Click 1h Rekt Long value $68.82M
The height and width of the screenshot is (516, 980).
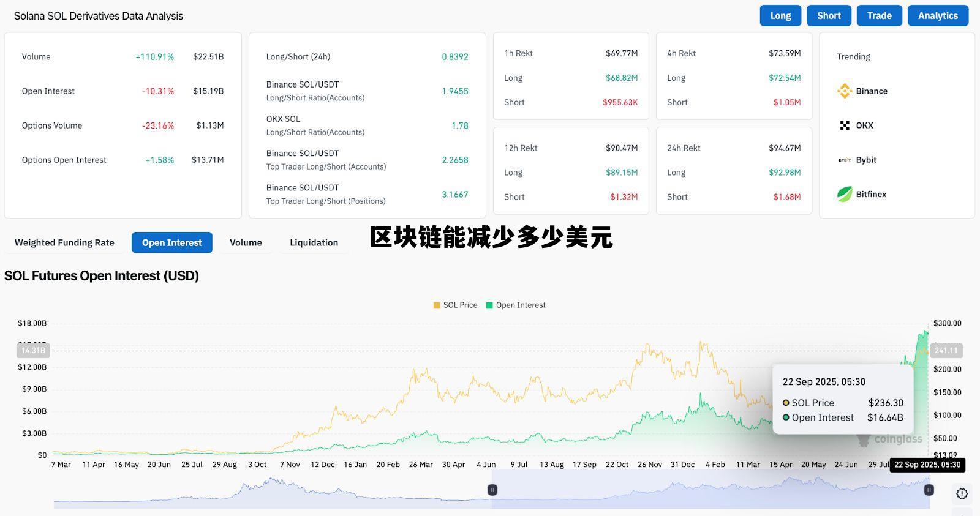622,78
